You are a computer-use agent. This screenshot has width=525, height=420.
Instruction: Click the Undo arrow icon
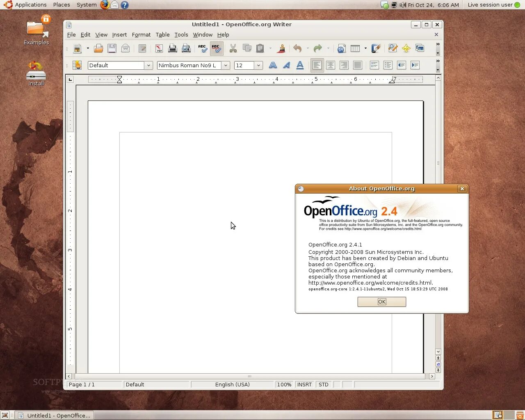(298, 48)
